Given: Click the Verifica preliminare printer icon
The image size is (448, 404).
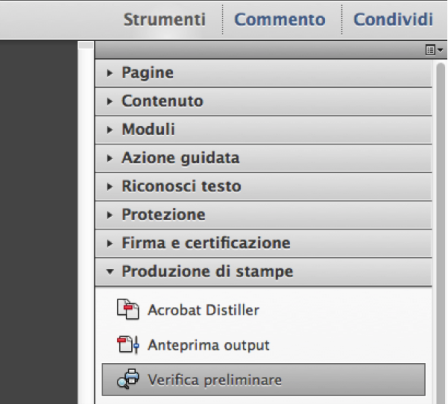Looking at the screenshot, I should (x=128, y=379).
